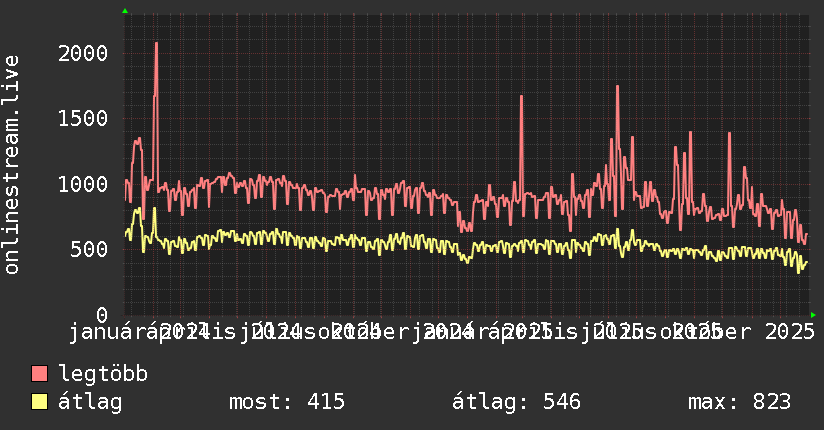Click the rightmost 2025 x-axis label
Screen dimensions: 824x430
pos(789,332)
